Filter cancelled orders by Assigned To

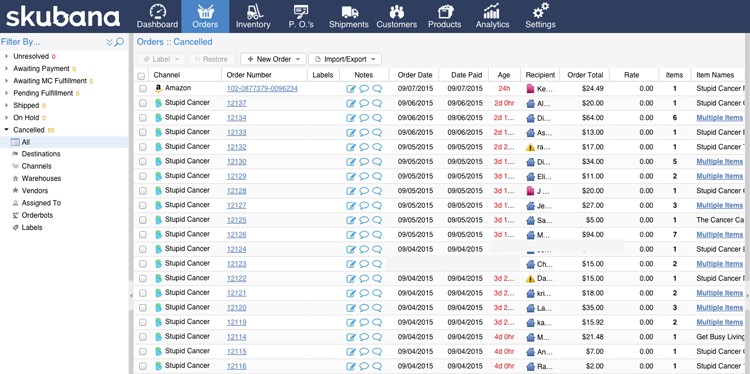pyautogui.click(x=41, y=203)
